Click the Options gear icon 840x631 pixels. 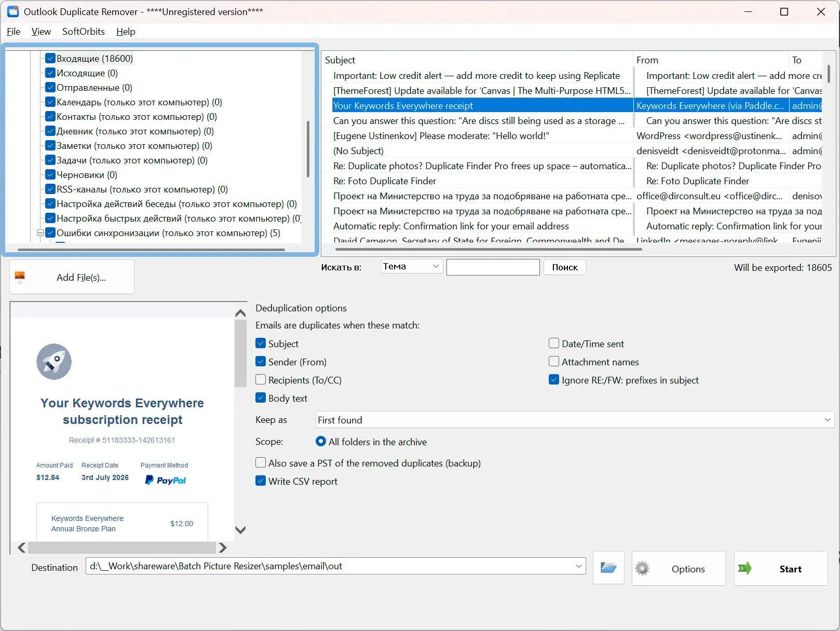tap(642, 569)
